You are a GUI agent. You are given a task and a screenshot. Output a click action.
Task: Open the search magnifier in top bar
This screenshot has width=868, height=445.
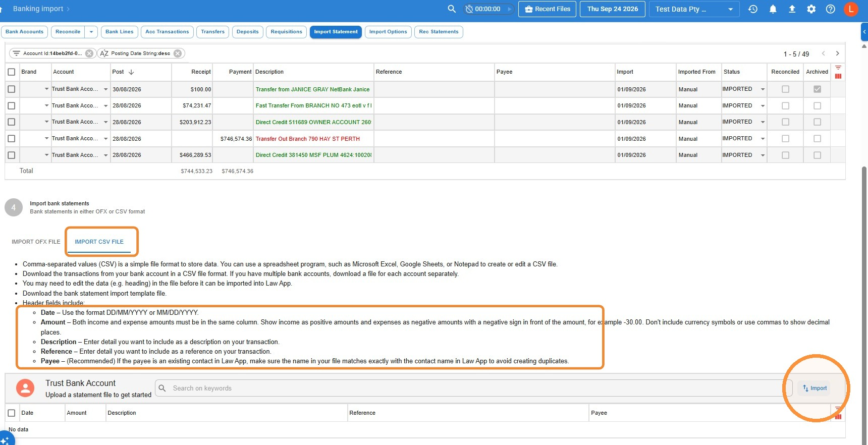452,9
